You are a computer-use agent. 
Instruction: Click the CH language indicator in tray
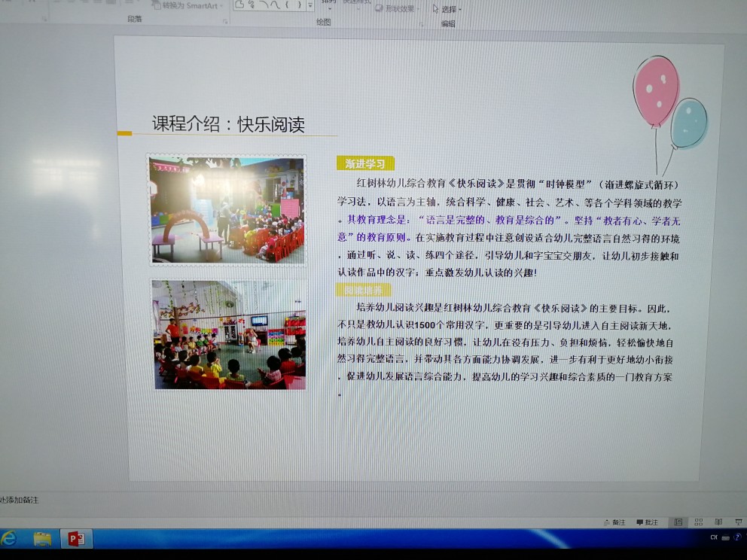tap(714, 537)
